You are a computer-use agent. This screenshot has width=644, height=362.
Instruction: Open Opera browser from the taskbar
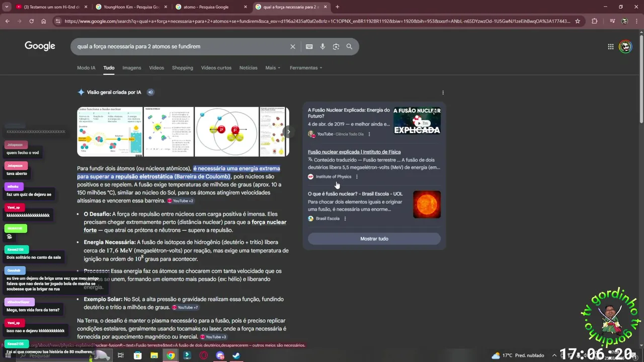(x=204, y=355)
